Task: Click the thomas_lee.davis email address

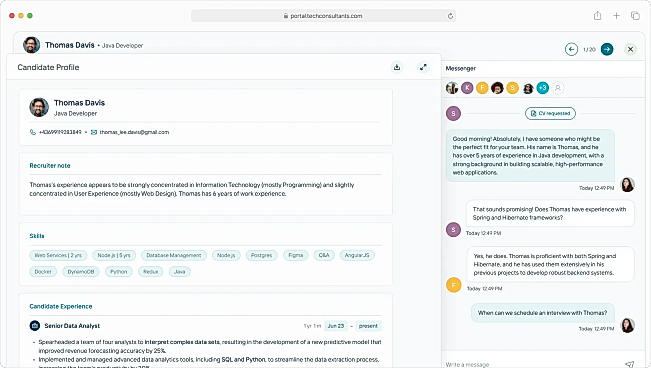Action: pyautogui.click(x=134, y=132)
